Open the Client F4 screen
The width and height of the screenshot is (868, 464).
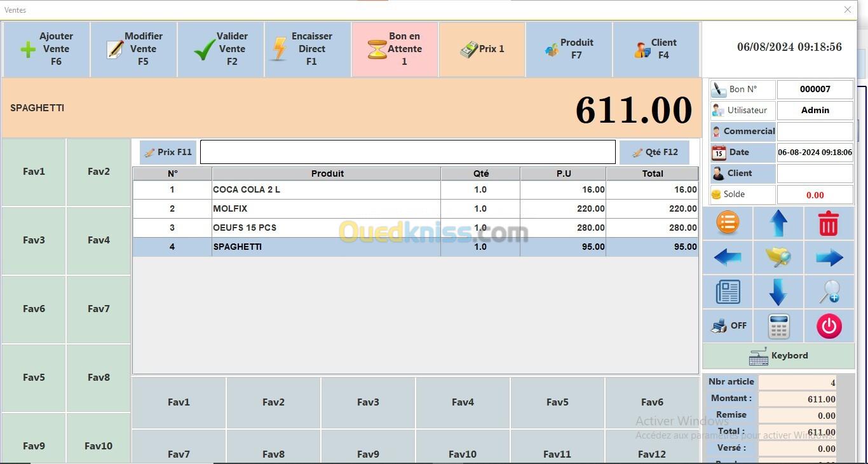click(x=656, y=50)
